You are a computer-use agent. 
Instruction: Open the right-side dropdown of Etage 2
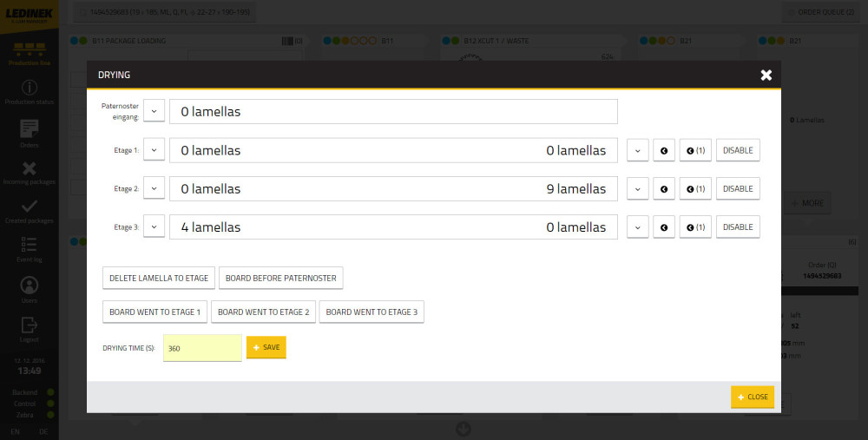point(637,188)
